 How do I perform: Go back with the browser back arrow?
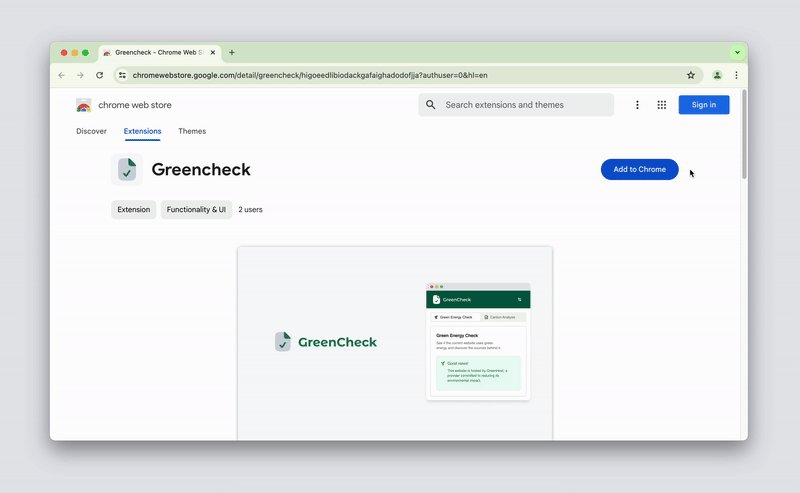pyautogui.click(x=62, y=75)
